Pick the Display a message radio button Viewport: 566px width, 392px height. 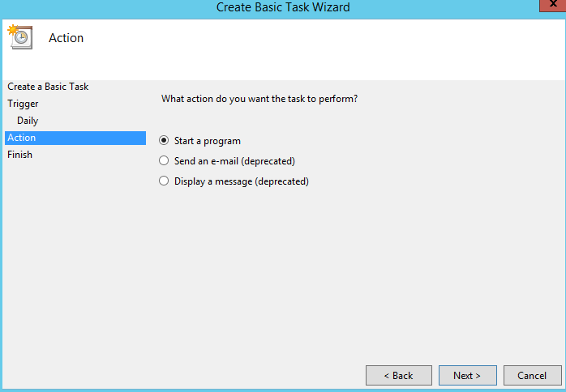click(164, 181)
